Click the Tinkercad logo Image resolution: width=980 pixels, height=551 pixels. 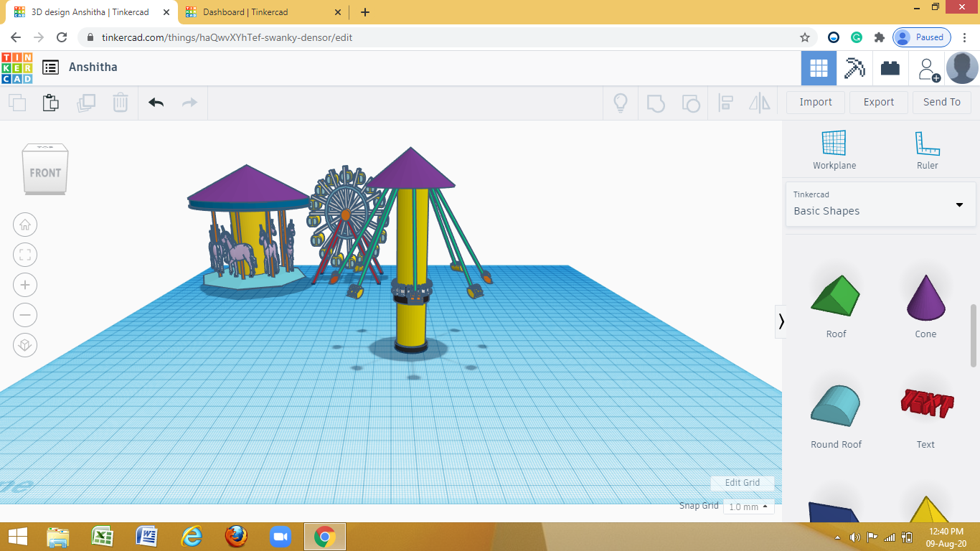coord(17,67)
